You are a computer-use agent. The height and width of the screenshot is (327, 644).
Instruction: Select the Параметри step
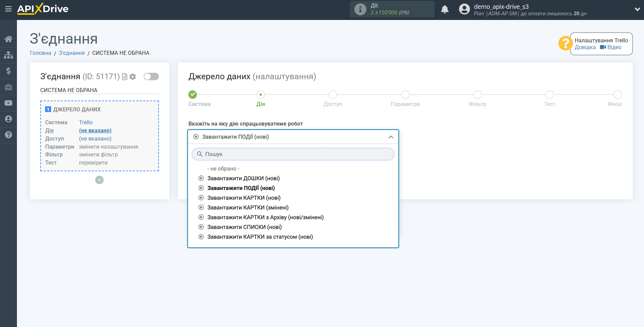click(x=405, y=94)
